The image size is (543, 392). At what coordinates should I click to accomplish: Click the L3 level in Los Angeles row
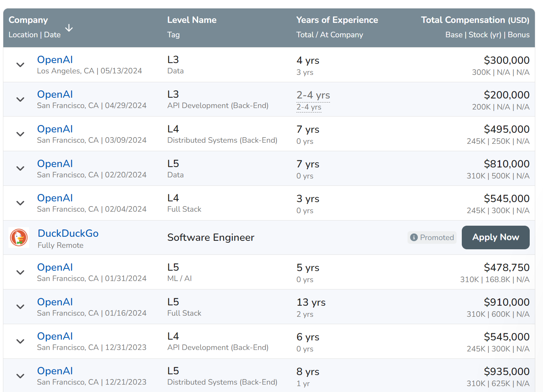click(x=173, y=60)
